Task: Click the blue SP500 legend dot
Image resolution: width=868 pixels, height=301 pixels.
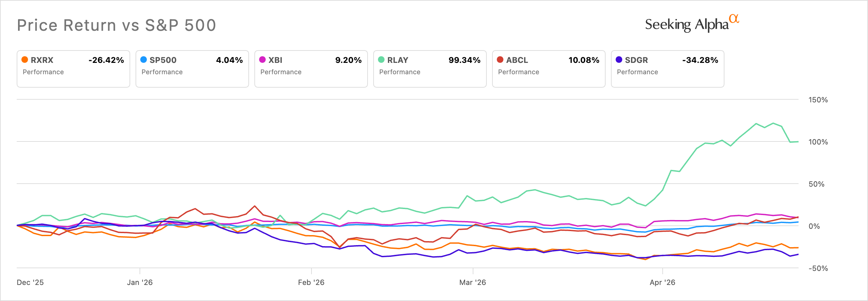Action: 144,60
